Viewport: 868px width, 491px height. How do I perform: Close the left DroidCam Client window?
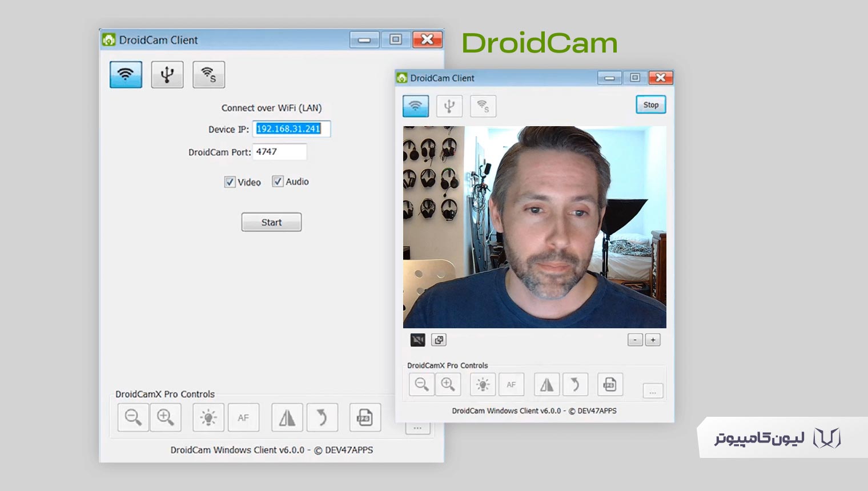pos(427,39)
